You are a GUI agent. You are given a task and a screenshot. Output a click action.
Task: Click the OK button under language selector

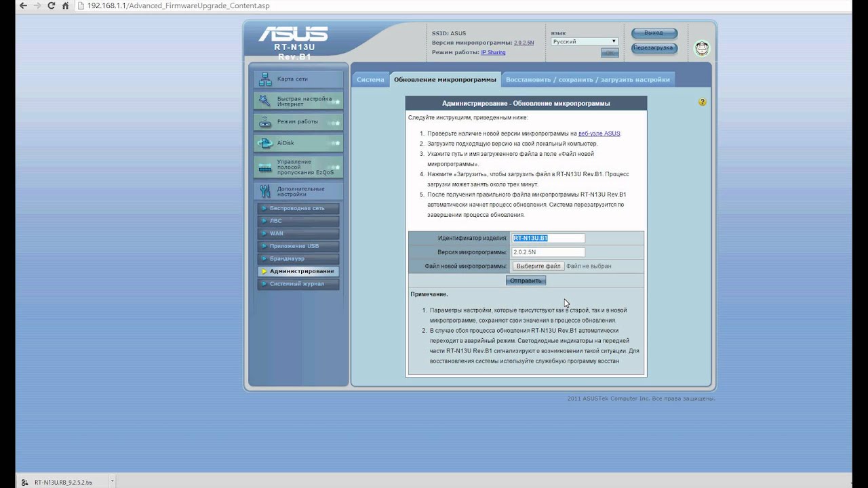(609, 53)
